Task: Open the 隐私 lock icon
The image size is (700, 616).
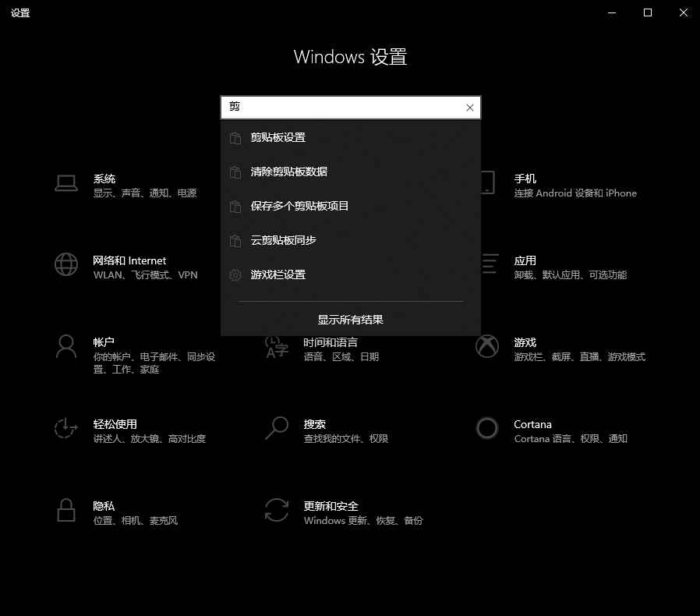Action: coord(66,510)
